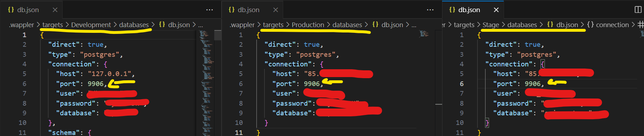Click "database" key in Stage editor
This screenshot has height=136, width=644.
513,113
